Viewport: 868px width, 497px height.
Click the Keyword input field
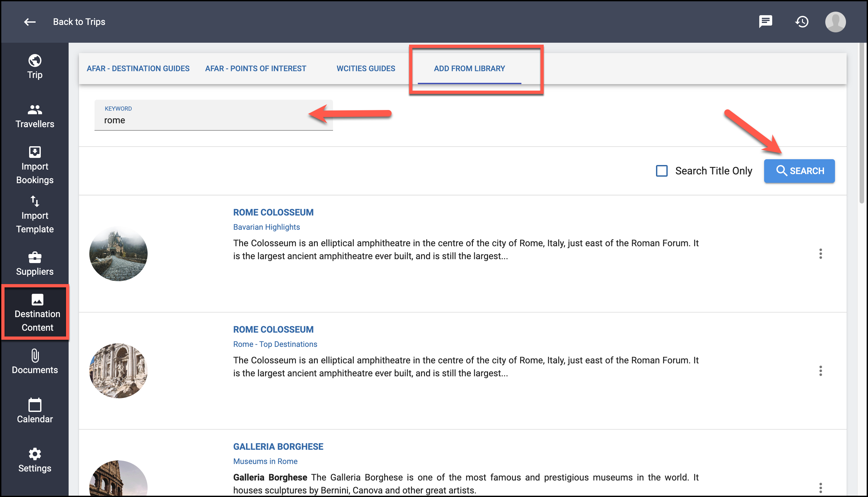[213, 116]
